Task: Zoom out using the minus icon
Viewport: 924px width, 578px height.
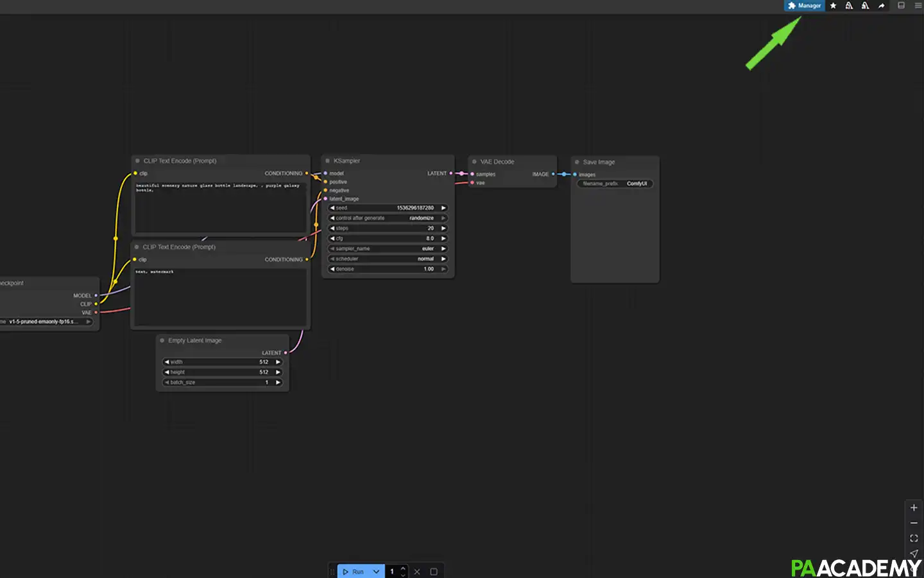Action: (x=914, y=523)
